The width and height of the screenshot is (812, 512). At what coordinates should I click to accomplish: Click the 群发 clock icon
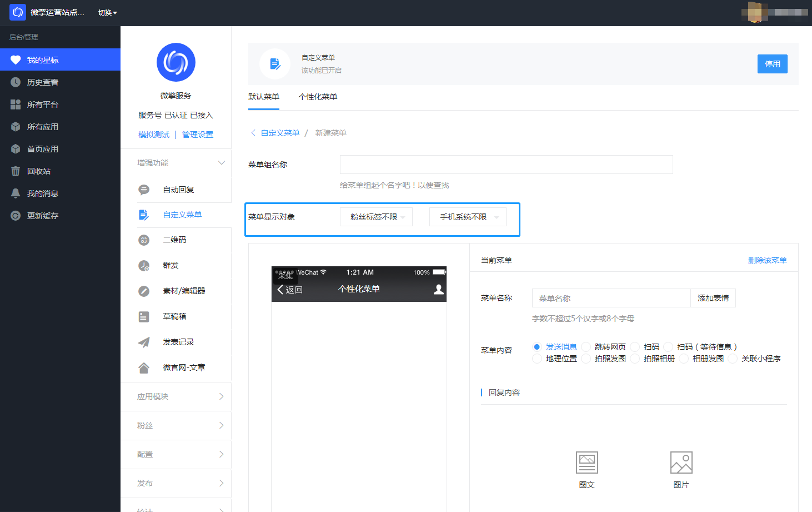coord(144,265)
